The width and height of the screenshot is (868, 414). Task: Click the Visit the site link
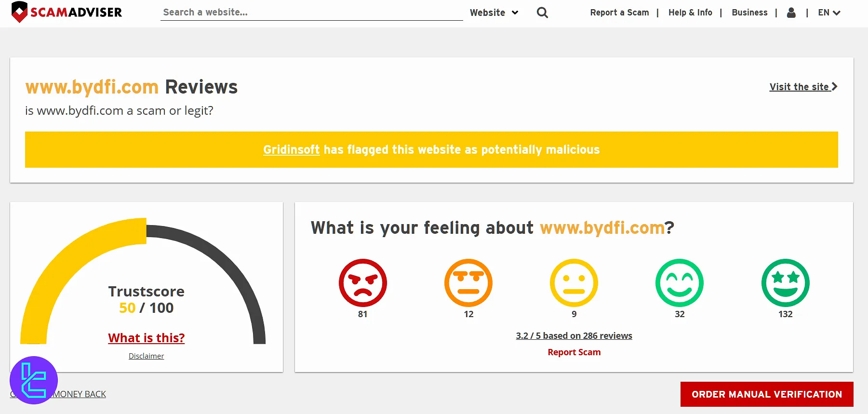tap(803, 87)
